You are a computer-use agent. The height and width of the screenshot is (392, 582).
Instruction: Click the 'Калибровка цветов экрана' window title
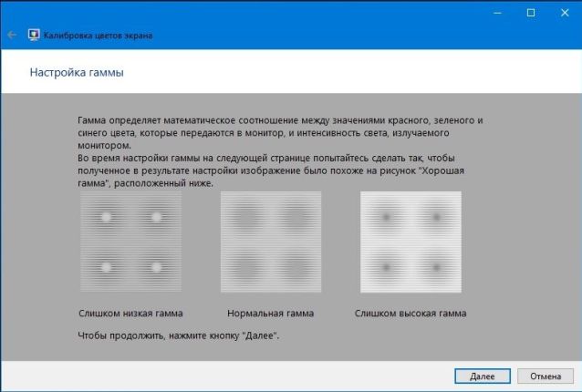click(98, 36)
